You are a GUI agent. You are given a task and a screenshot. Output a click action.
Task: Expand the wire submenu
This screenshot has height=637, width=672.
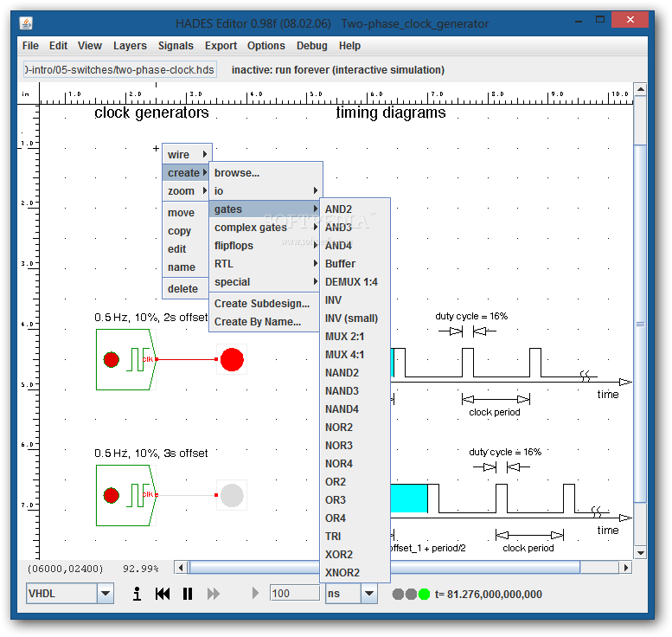[x=188, y=154]
